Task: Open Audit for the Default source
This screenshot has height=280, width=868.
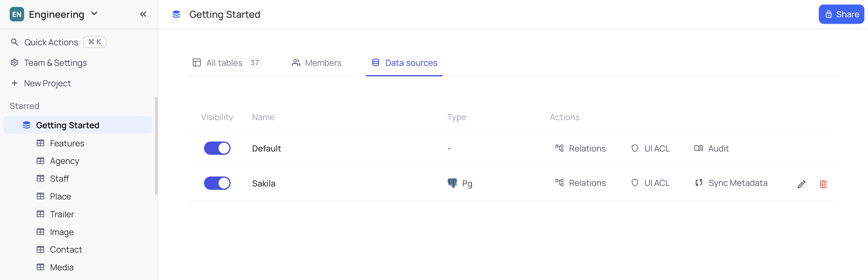Action: coord(711,148)
